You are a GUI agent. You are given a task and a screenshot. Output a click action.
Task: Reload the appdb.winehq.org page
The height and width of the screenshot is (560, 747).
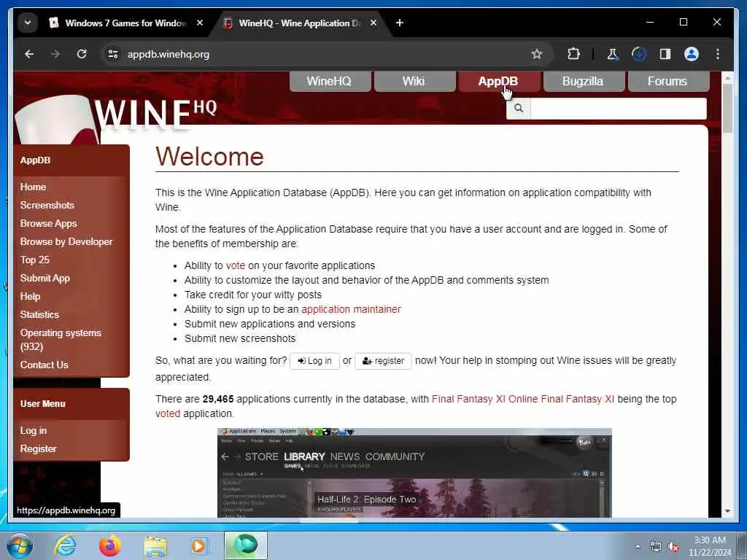point(82,54)
